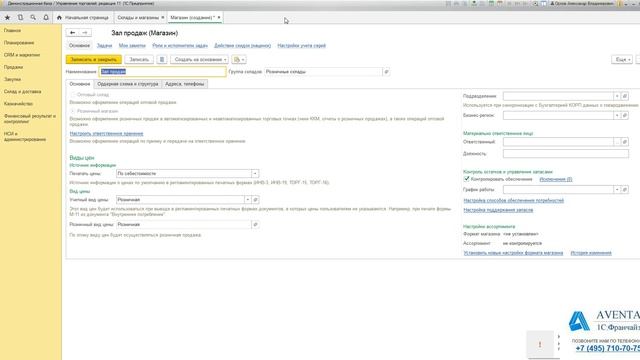The image size is (640, 360).
Task: Open the Планирование sidebar section
Action: [x=19, y=43]
